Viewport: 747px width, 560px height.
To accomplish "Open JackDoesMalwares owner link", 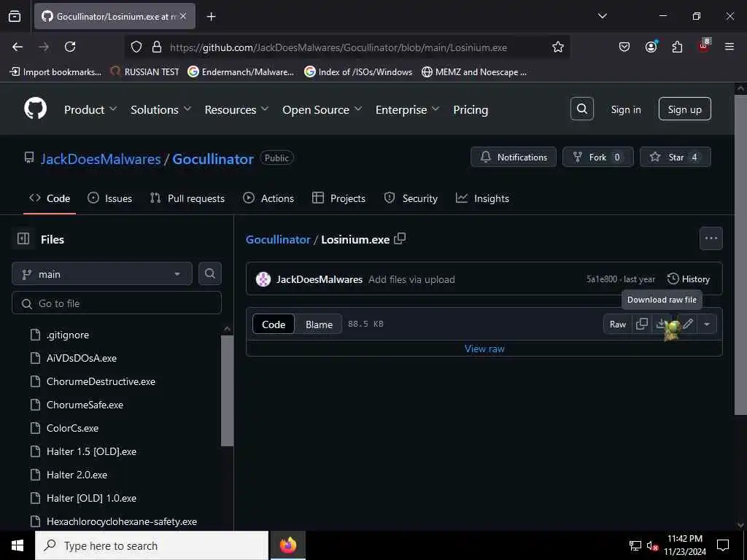I will pyautogui.click(x=101, y=158).
